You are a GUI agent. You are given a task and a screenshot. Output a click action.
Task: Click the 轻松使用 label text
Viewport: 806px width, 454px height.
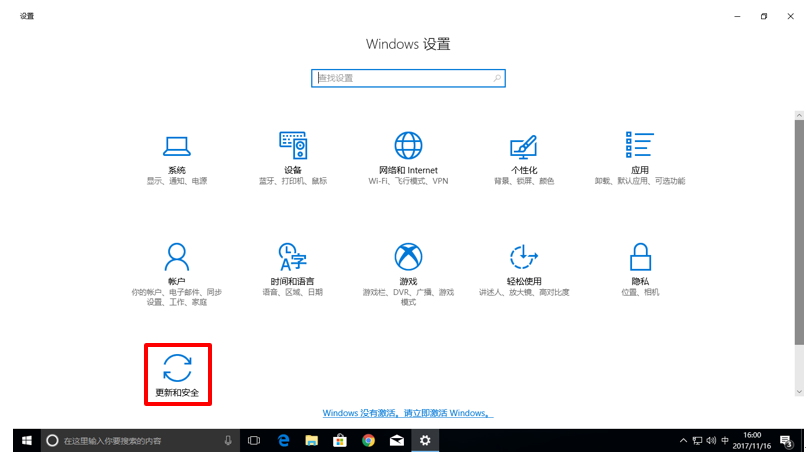pyautogui.click(x=524, y=281)
